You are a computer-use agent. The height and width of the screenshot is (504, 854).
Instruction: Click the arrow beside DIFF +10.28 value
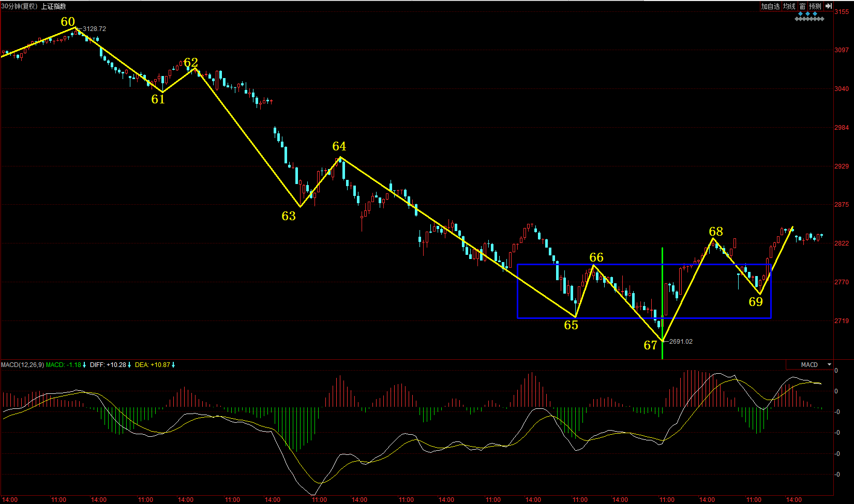129,365
